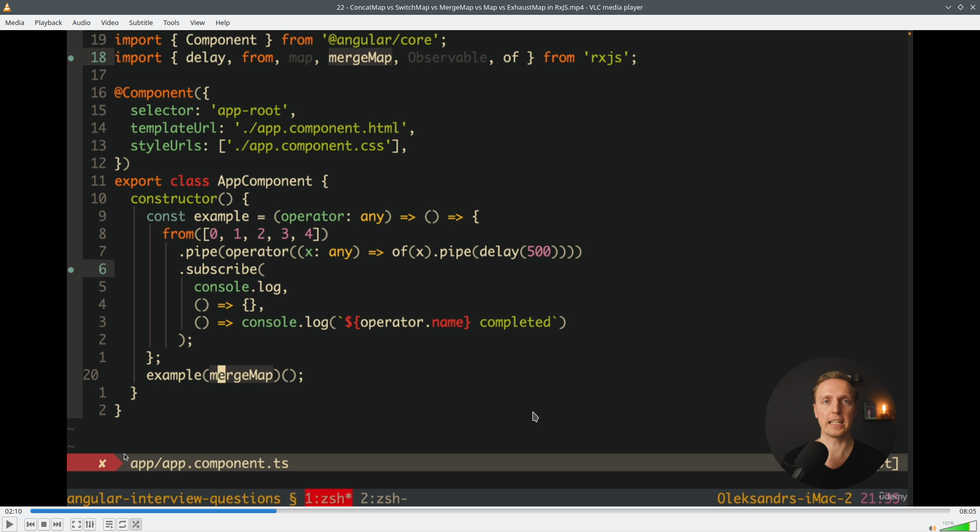The image size is (980, 532).
Task: Open the Help menu
Action: (223, 22)
